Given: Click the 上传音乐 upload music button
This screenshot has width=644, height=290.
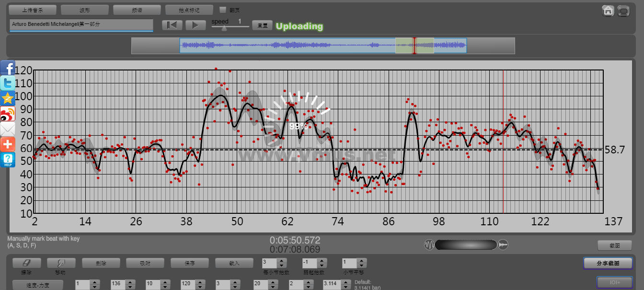Looking at the screenshot, I should [33, 10].
